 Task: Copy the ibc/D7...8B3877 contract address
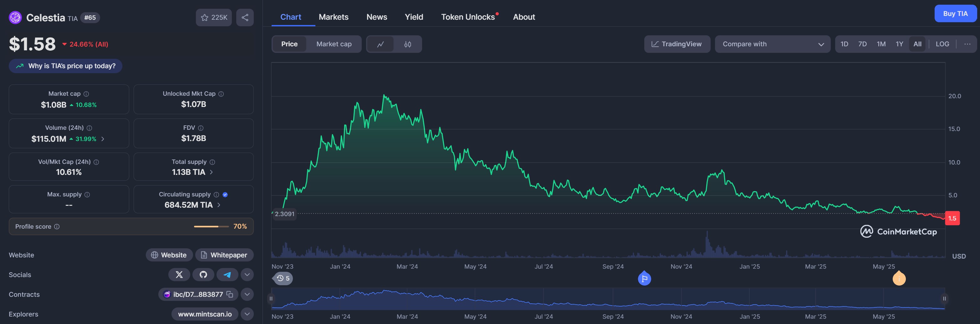[230, 294]
